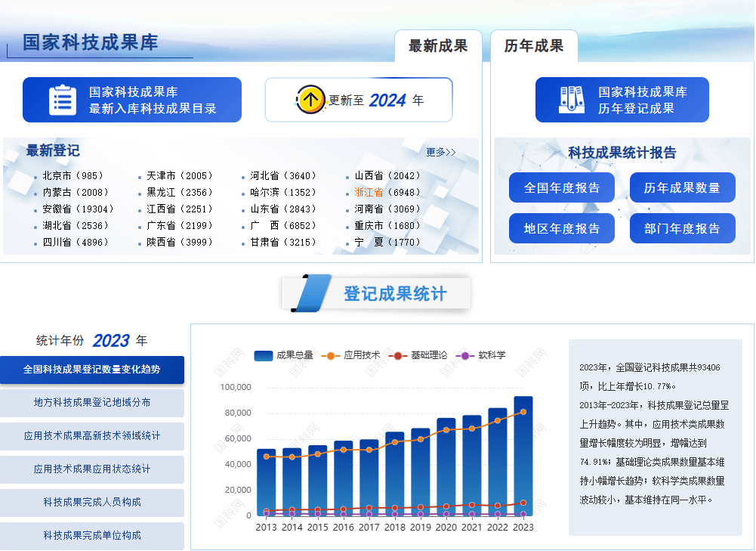Switch to 最新成果 tab
The image size is (756, 551).
pos(438,46)
